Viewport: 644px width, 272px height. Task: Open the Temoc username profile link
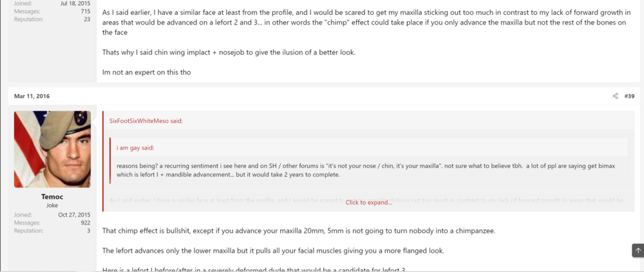(x=52, y=197)
